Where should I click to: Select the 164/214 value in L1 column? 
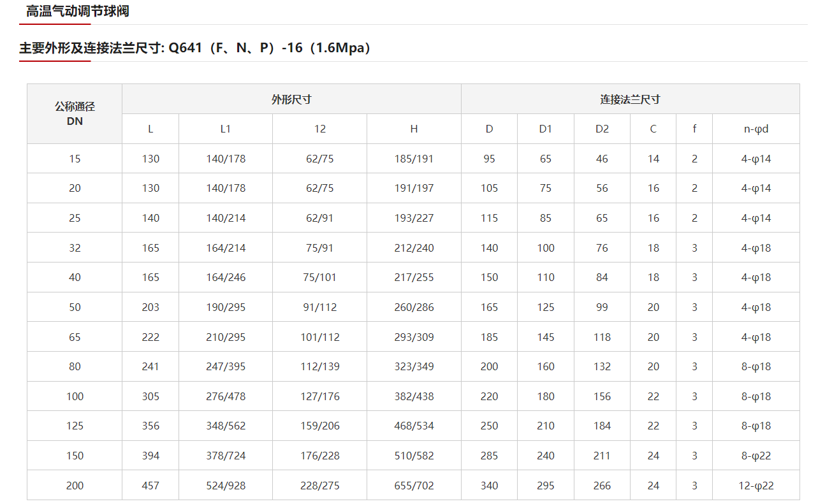[226, 248]
